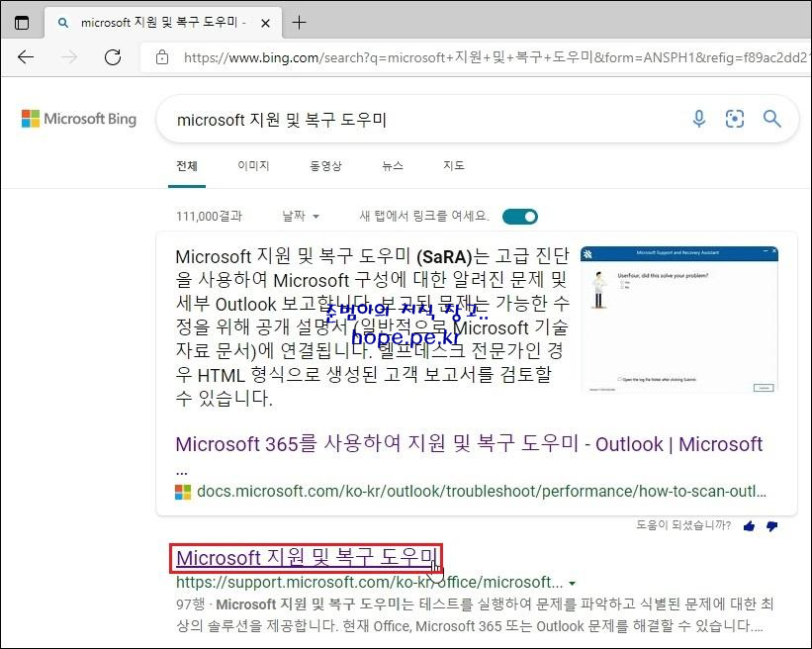The width and height of the screenshot is (812, 649).
Task: Switch to the 뉴스 tab
Action: tap(392, 166)
